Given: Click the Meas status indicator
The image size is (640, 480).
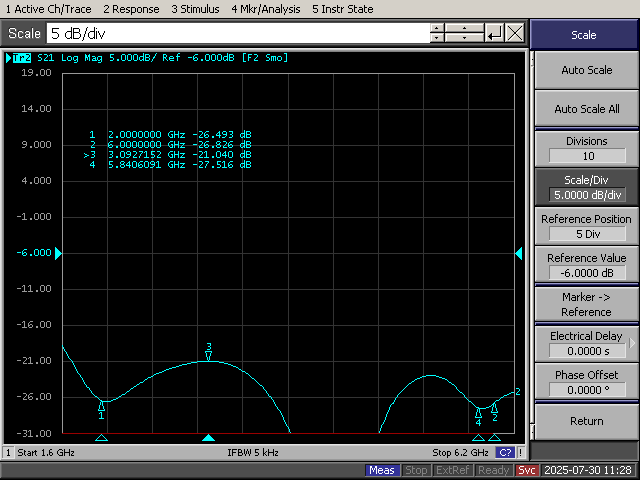Looking at the screenshot, I should (x=382, y=470).
